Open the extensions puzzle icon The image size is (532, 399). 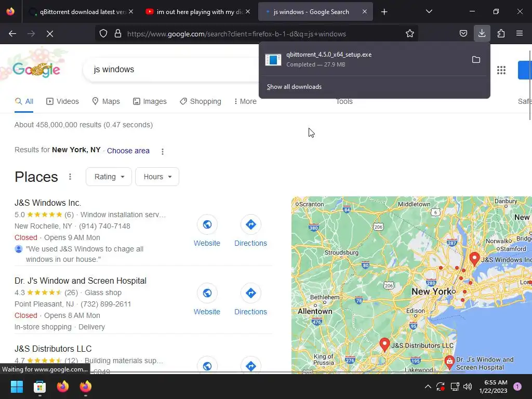click(x=501, y=34)
